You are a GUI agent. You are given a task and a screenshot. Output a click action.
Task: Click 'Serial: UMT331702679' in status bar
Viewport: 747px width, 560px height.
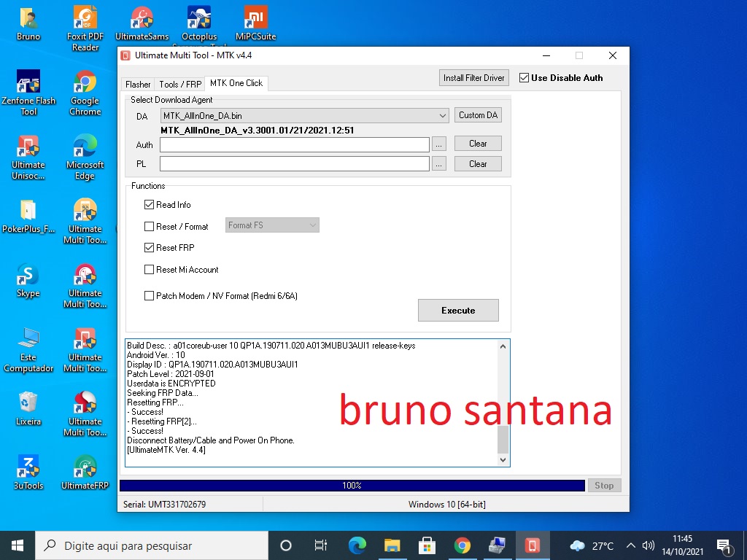pos(164,505)
